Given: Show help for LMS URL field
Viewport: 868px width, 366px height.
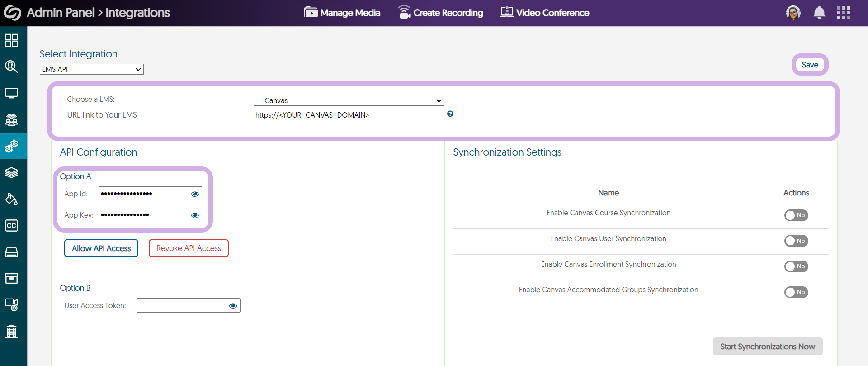Looking at the screenshot, I should [x=450, y=114].
